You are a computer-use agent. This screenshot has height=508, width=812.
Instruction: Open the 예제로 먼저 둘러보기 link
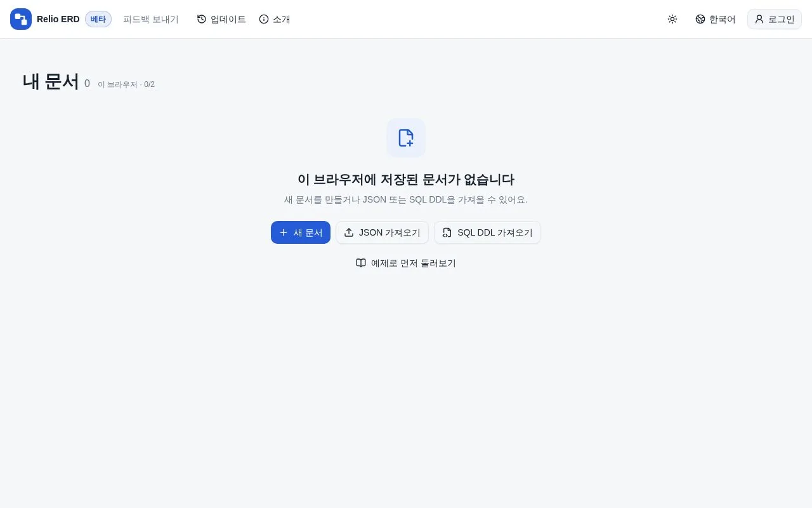(406, 263)
